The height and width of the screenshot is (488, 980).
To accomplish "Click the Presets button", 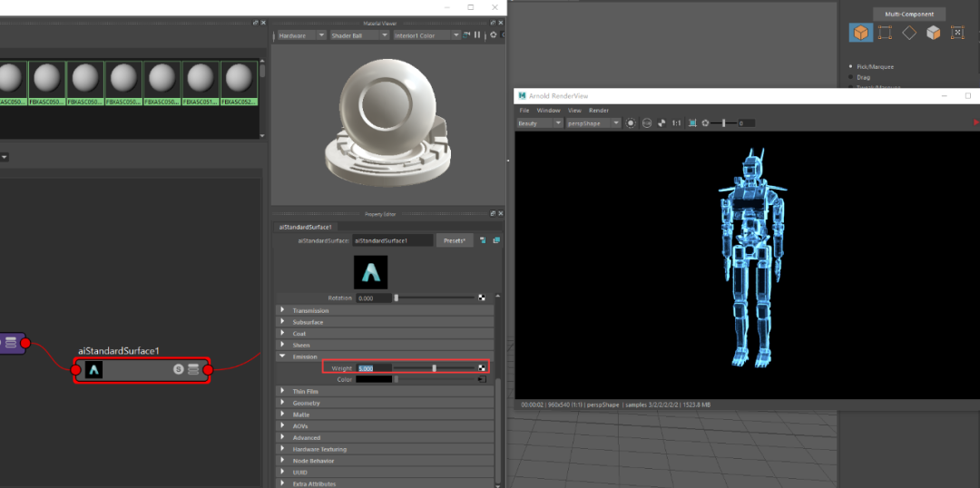I will (455, 240).
